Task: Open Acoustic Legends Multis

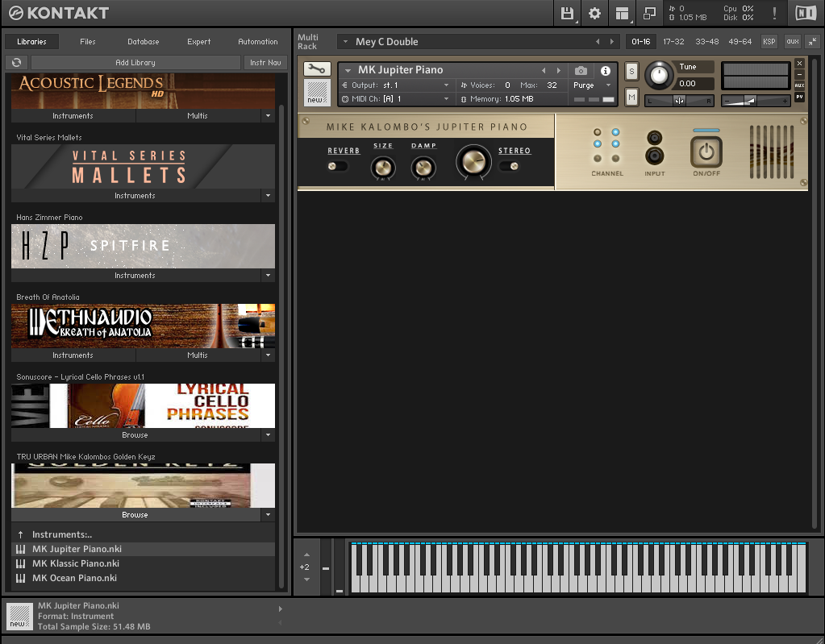Action: [198, 115]
